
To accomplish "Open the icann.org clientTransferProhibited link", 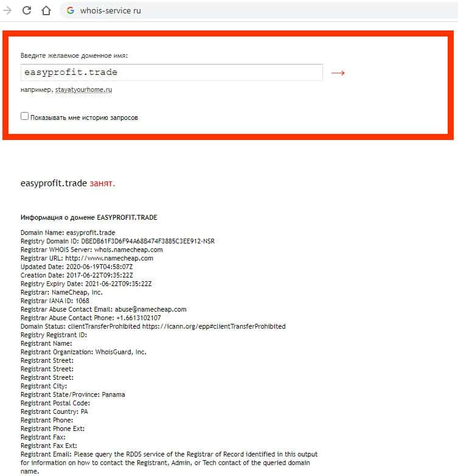I will [214, 326].
